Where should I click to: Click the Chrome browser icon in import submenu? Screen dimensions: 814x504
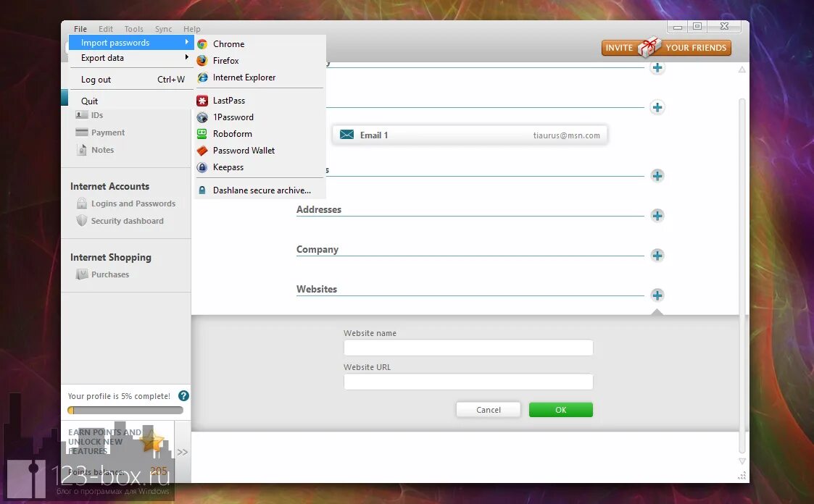[202, 44]
